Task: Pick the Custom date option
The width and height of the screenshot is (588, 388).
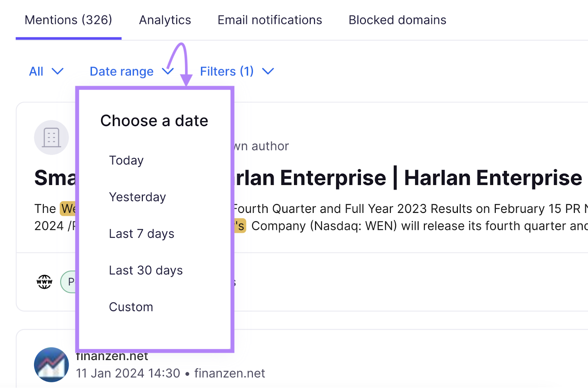Action: [x=131, y=307]
